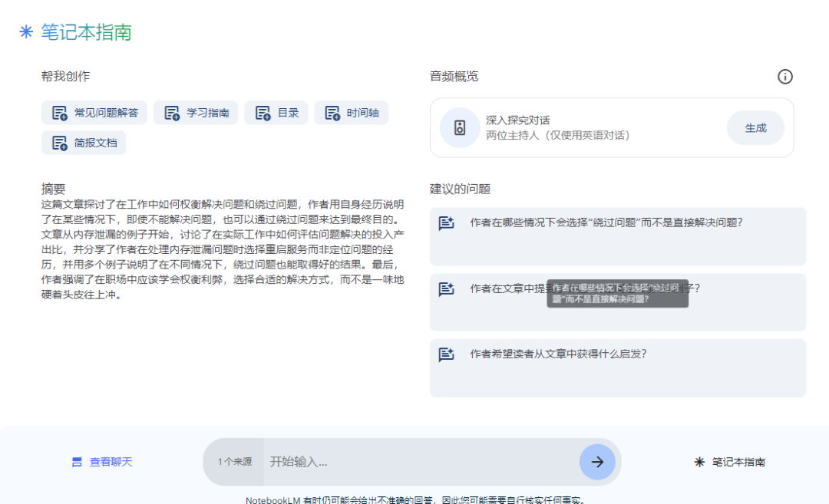Select the 作者在文章中提 suggested question card
Viewport: 829px width, 504px height.
618,302
